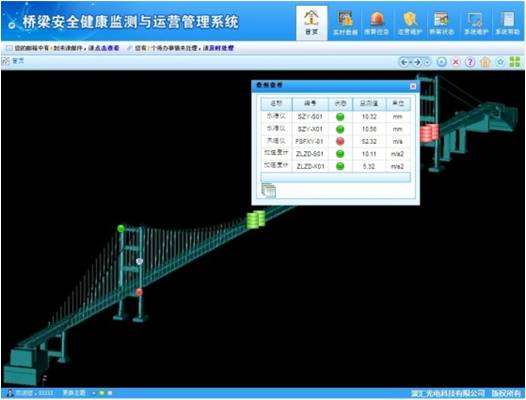The height and width of the screenshot is (400, 526).
Task: Open the 预警信息 alarm light module
Action: click(377, 23)
